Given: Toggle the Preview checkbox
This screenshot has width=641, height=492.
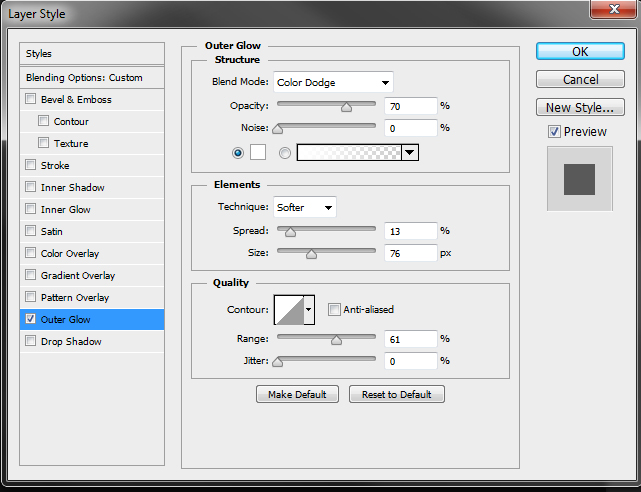Looking at the screenshot, I should point(554,132).
